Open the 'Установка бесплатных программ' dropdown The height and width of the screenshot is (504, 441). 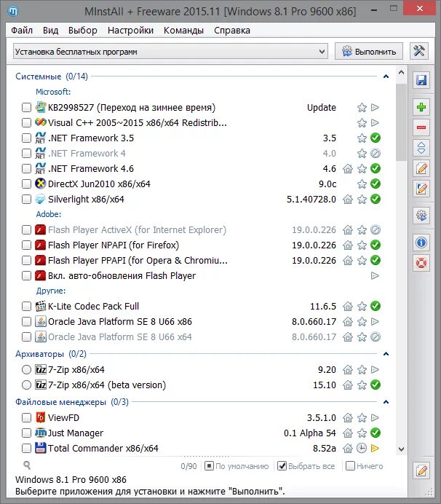(170, 52)
